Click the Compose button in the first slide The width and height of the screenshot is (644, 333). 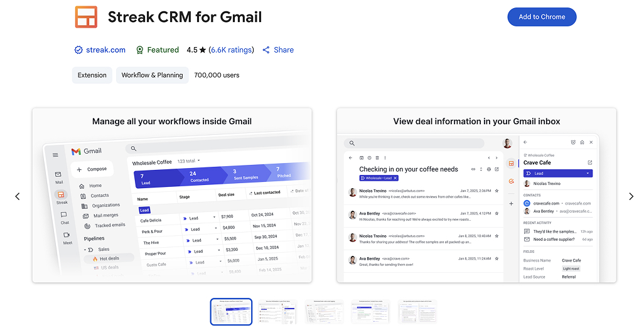click(92, 169)
